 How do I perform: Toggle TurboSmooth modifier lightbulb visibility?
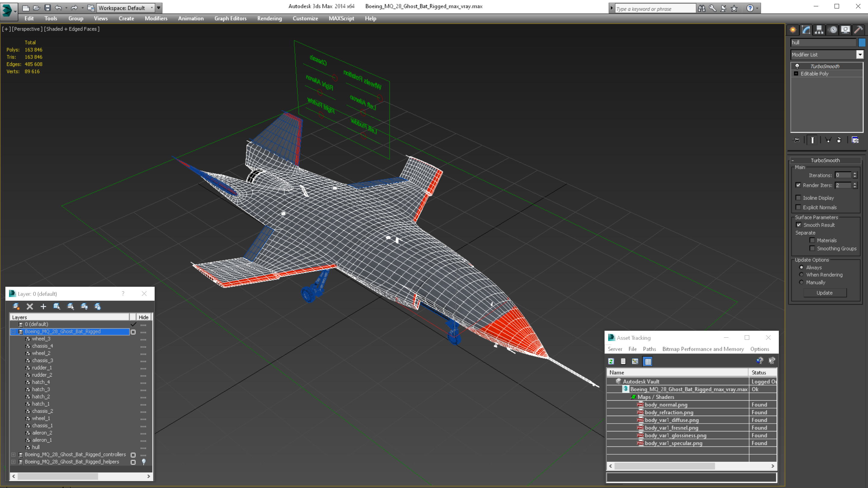point(797,66)
